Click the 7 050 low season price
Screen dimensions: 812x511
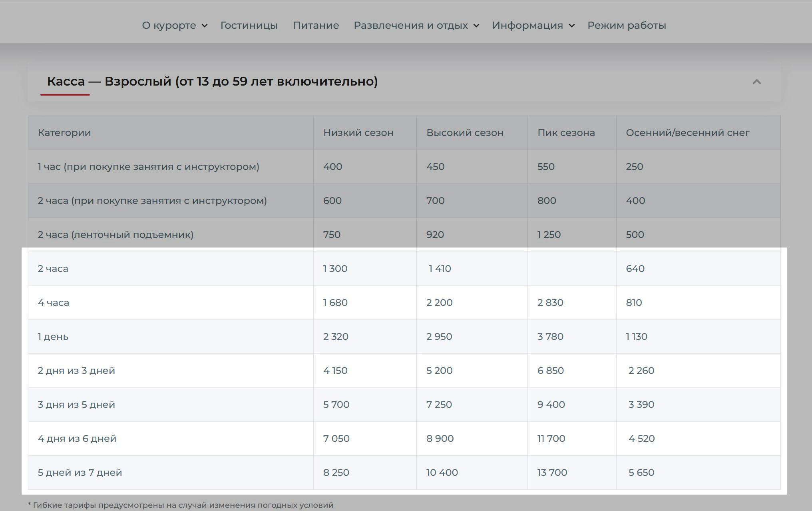pos(336,439)
